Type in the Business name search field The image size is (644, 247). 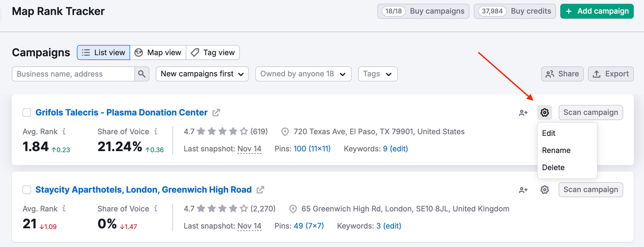[x=72, y=74]
